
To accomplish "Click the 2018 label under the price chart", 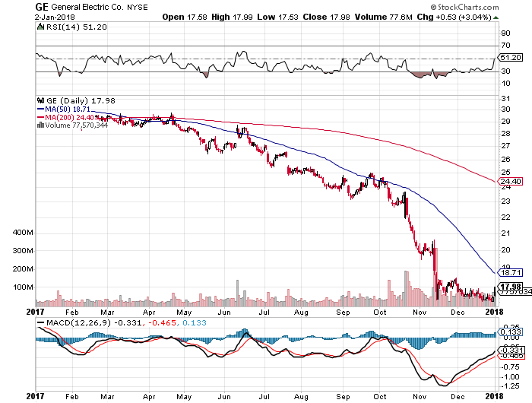I will click(494, 312).
